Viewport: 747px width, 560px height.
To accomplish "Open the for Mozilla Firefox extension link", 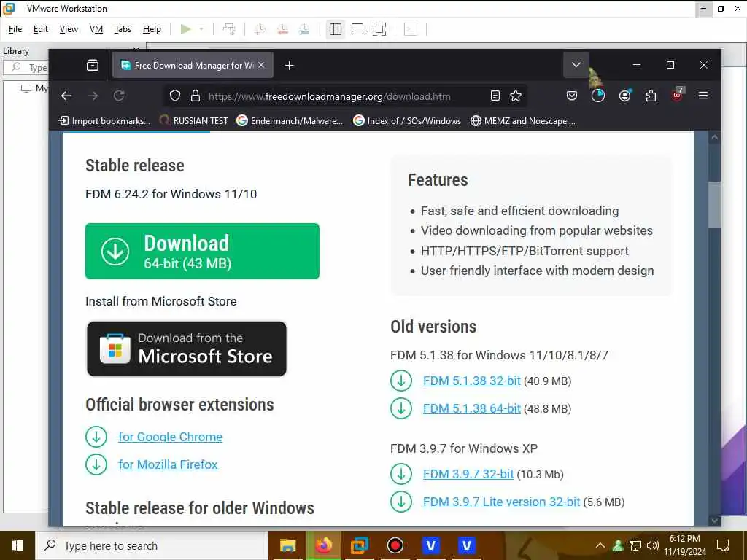I will click(168, 464).
